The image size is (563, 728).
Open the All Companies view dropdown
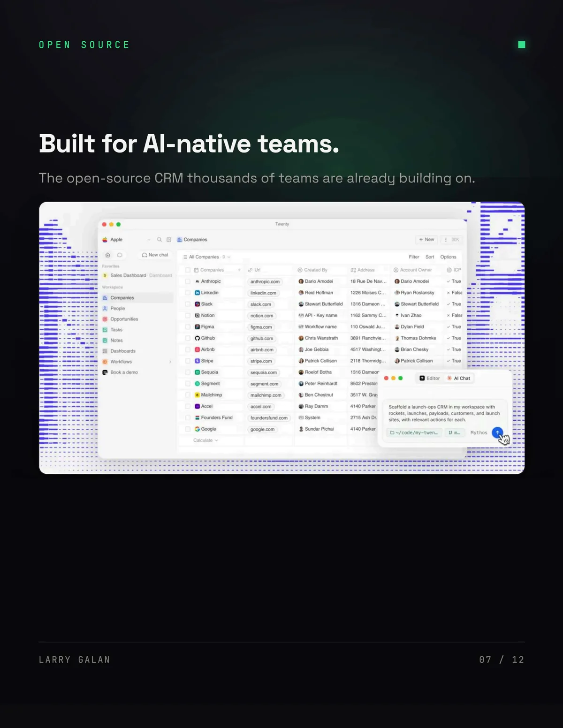click(207, 257)
